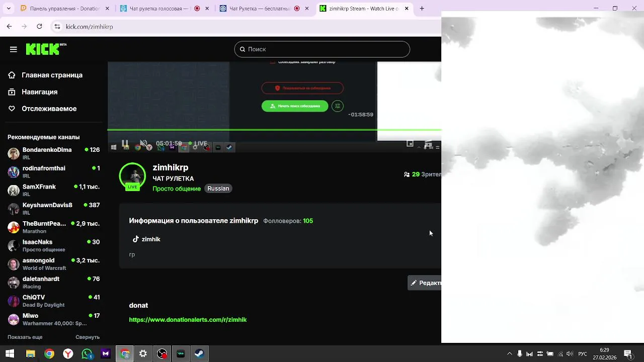This screenshot has width=644, height=362.
Task: Click microphone tray icon
Action: click(x=520, y=354)
